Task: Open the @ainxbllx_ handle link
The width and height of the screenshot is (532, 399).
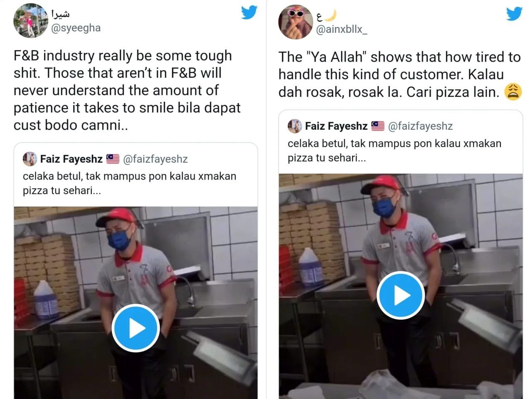Action: pyautogui.click(x=342, y=30)
